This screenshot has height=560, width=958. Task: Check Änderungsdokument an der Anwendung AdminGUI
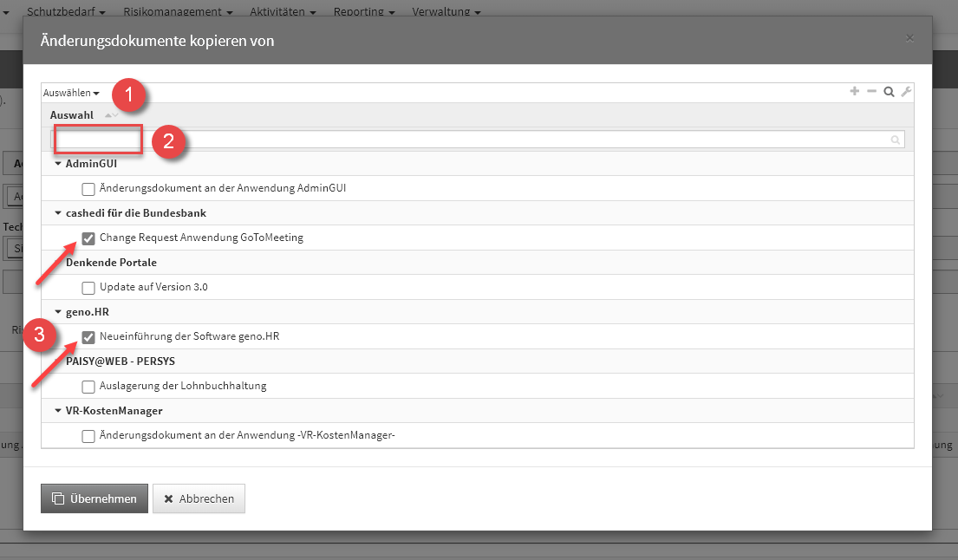88,189
